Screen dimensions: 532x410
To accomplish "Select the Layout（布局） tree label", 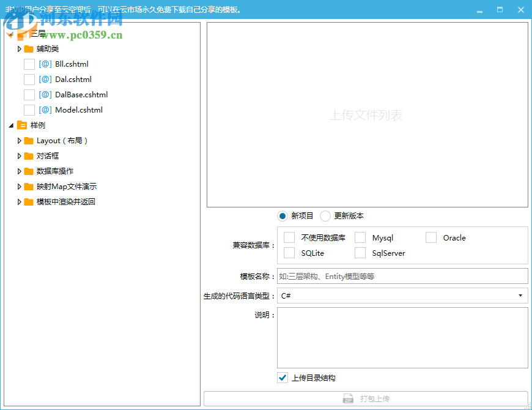I will pyautogui.click(x=62, y=141).
